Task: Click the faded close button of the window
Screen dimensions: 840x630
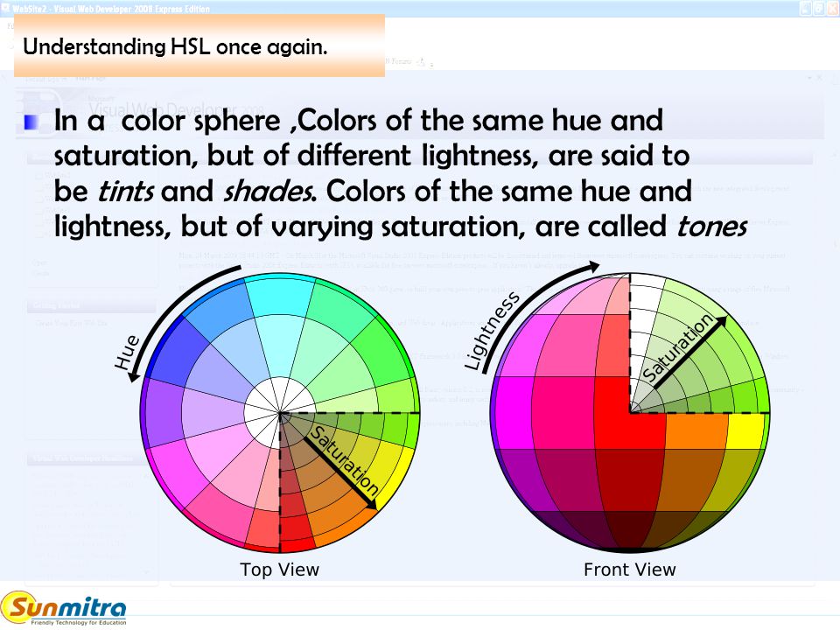Action: coord(832,8)
